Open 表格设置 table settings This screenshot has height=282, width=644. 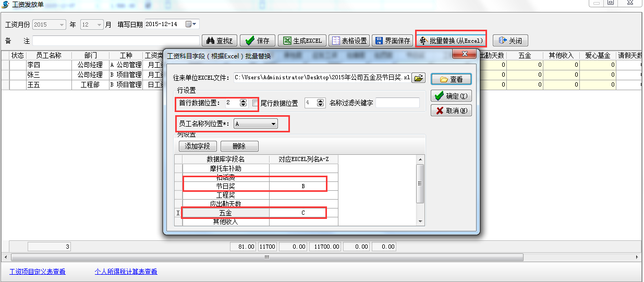349,41
